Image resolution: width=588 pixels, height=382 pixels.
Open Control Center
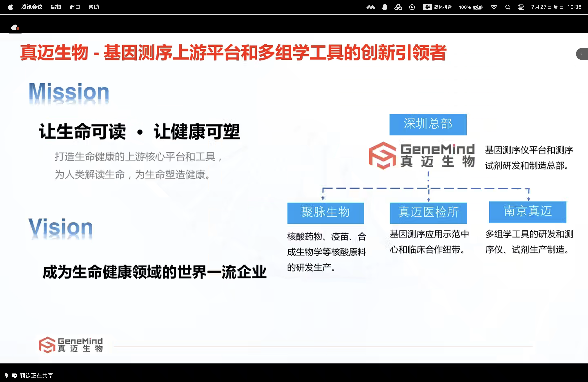point(521,7)
